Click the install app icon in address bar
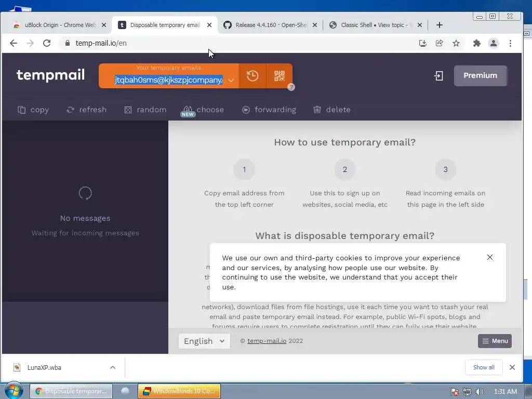 (x=423, y=43)
